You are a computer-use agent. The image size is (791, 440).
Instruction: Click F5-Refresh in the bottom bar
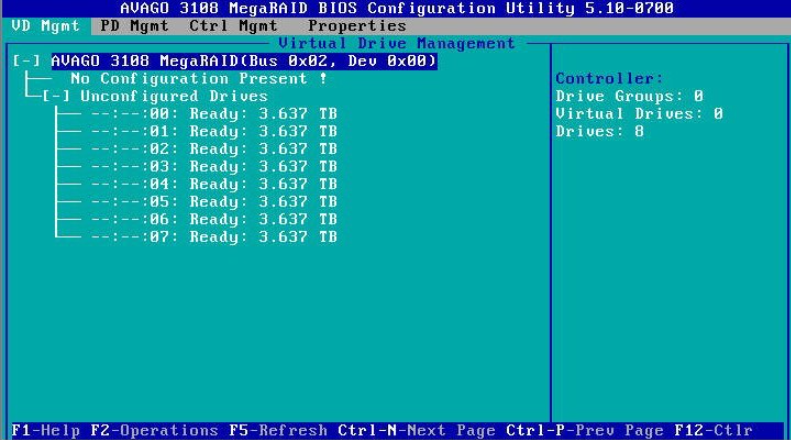coord(278,430)
